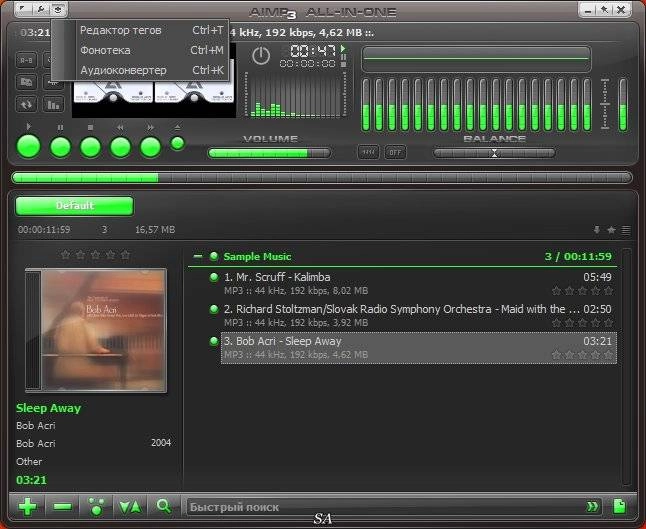Toggle green marker for Mr. Scruff - Kalimba
This screenshot has height=529, width=646.
(x=214, y=277)
